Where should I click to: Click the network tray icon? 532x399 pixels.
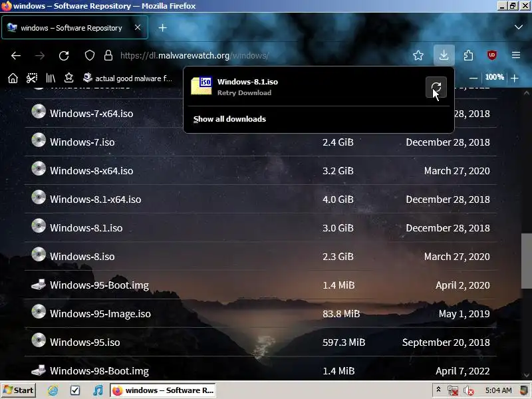(453, 391)
